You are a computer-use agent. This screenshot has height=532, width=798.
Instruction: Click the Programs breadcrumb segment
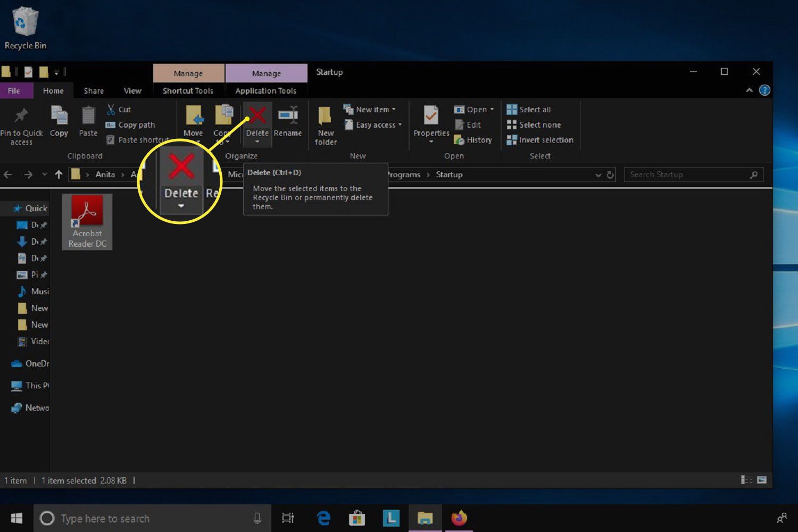coord(404,174)
